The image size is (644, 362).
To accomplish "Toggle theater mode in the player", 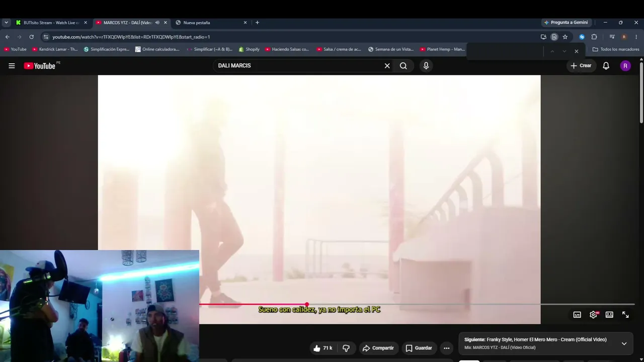I will (609, 315).
